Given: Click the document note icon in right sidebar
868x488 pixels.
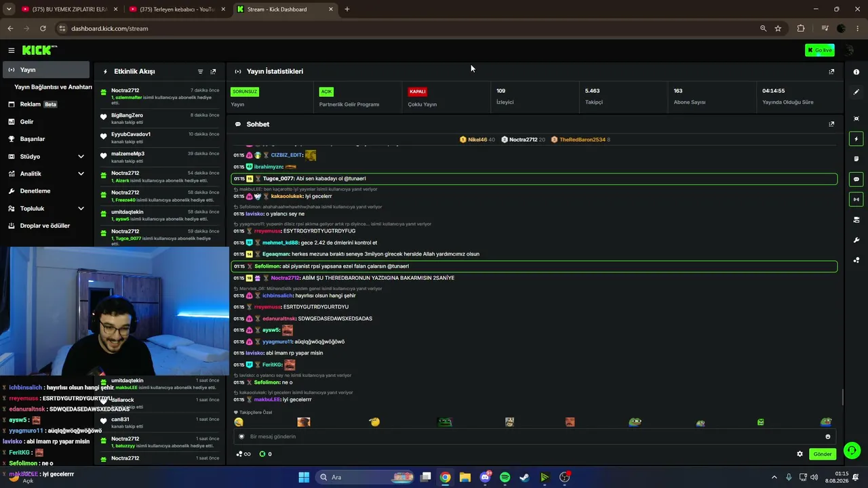Looking at the screenshot, I should coord(856,159).
